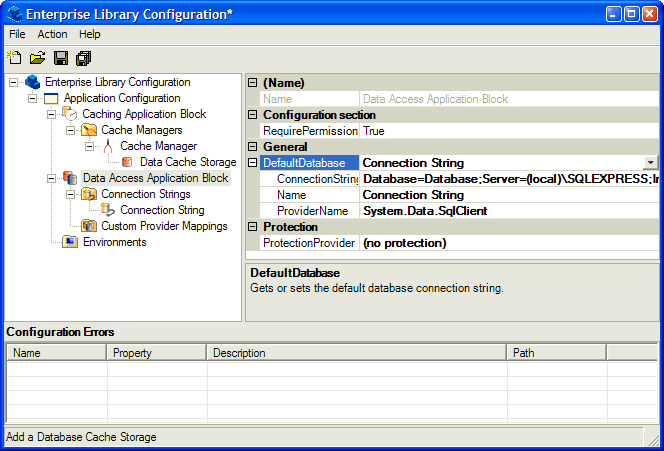Sort errors by the Description column header
The height and width of the screenshot is (451, 664).
coord(357,353)
